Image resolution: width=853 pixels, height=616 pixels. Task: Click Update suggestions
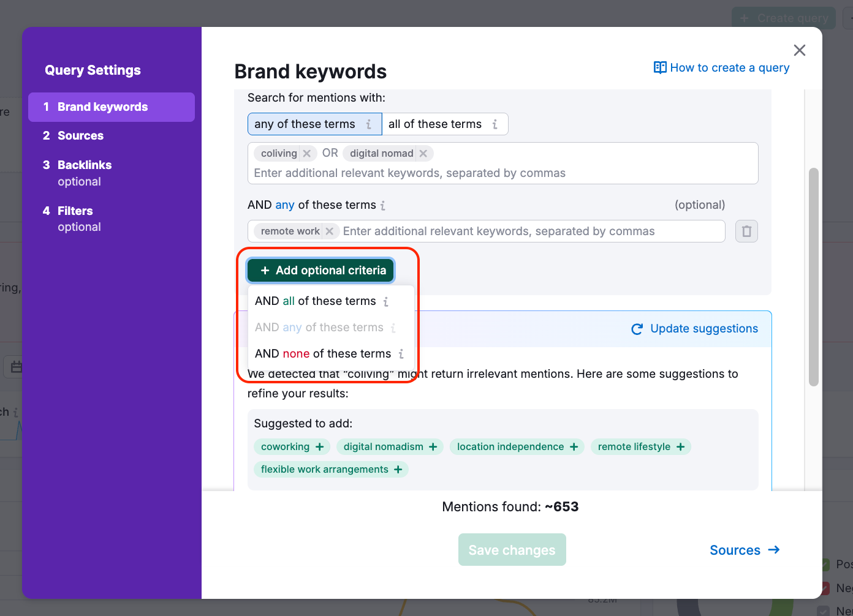[x=695, y=329]
